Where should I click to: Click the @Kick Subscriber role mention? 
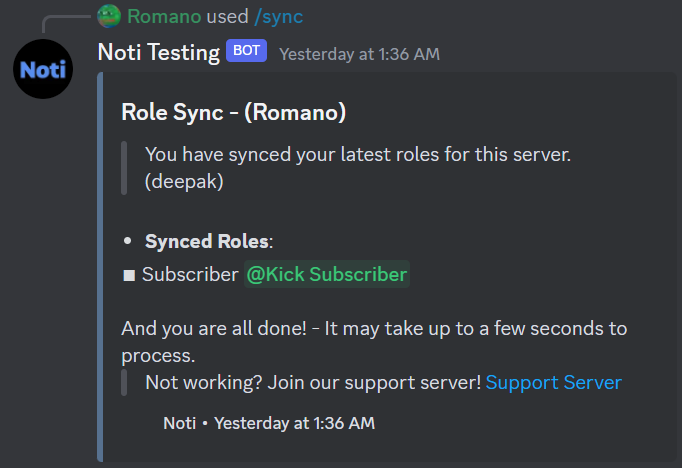point(327,274)
